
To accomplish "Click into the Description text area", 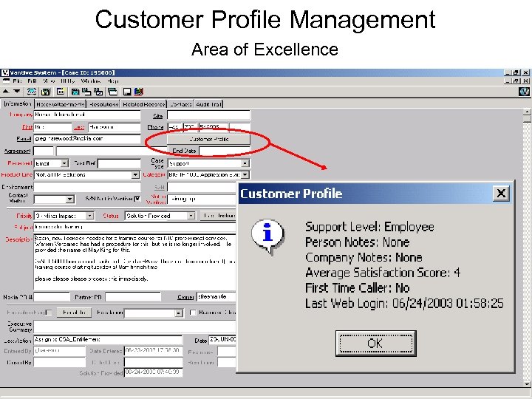I will tap(134, 262).
